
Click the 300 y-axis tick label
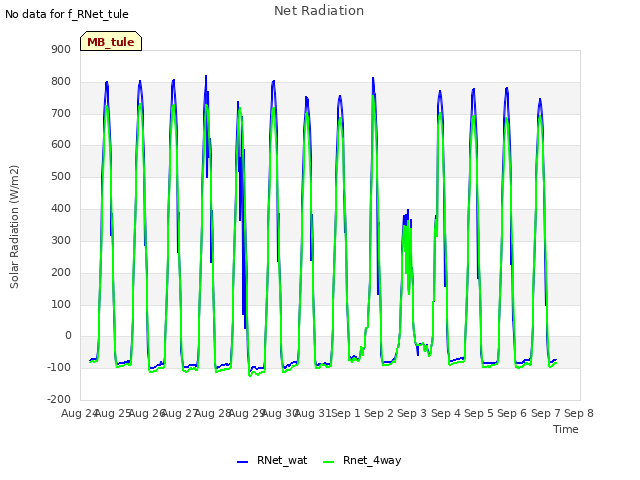(x=61, y=240)
